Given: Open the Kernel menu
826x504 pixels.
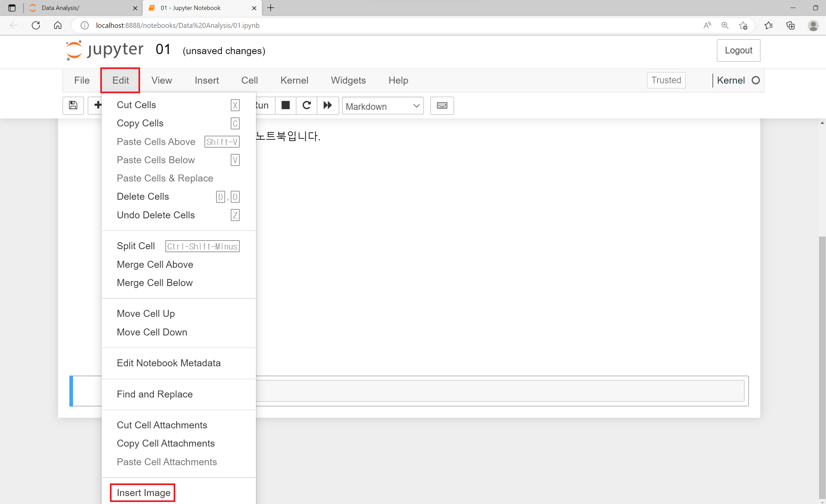Looking at the screenshot, I should pyautogui.click(x=294, y=80).
